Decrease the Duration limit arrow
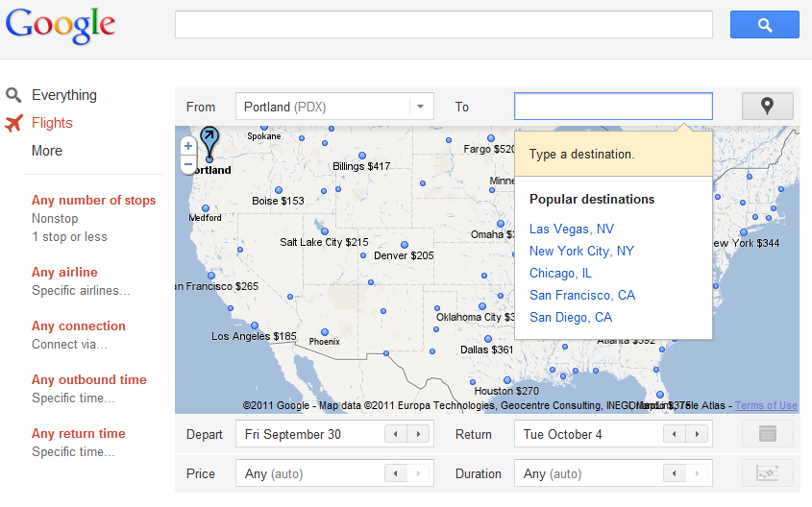The width and height of the screenshot is (812, 507). tap(675, 472)
